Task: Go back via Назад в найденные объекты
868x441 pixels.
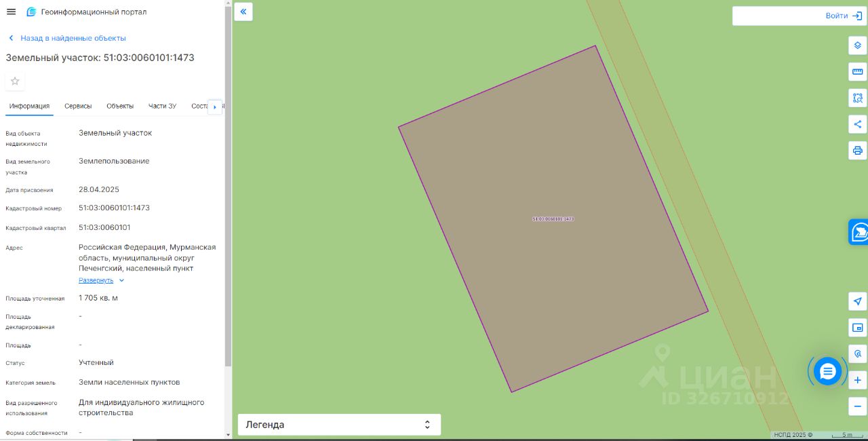Action: (x=67, y=38)
